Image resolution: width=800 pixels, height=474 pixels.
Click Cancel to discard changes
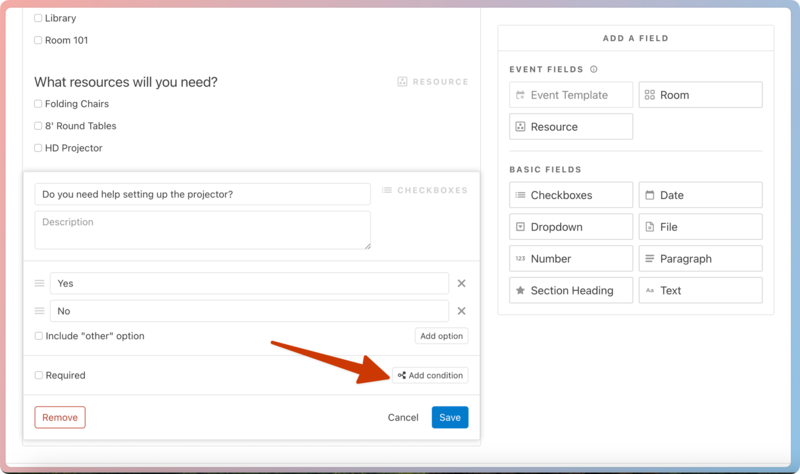403,417
